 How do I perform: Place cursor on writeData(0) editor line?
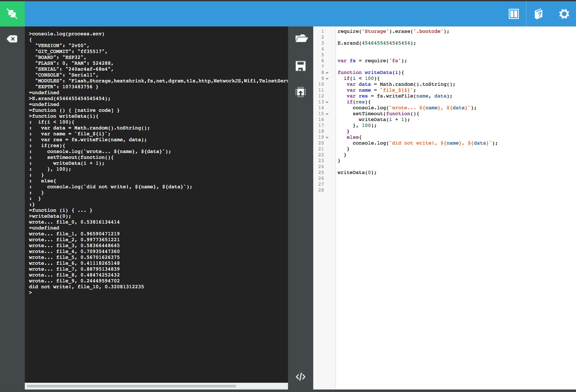tap(357, 173)
